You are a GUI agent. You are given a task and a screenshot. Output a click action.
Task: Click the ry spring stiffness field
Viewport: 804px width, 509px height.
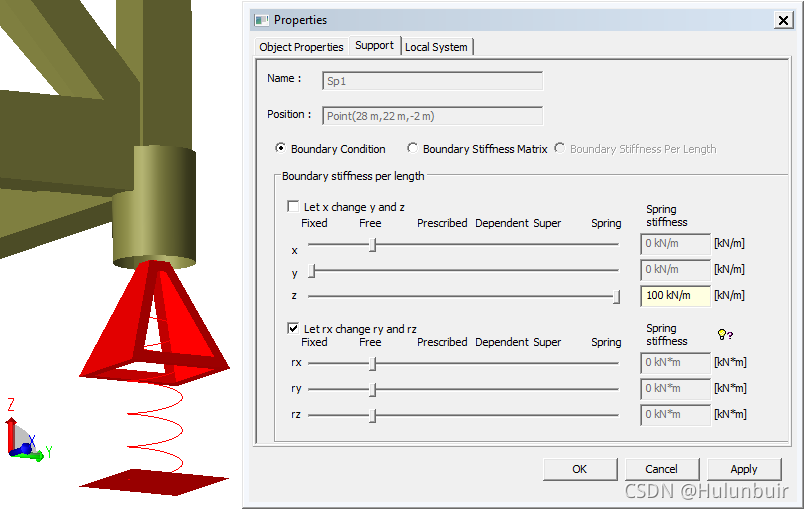(675, 389)
